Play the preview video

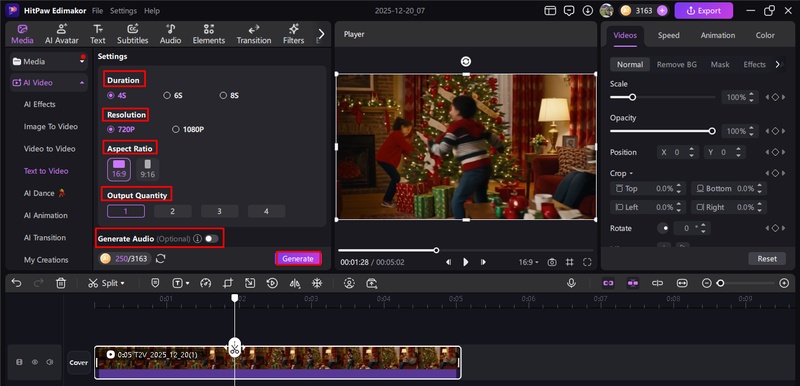465,262
